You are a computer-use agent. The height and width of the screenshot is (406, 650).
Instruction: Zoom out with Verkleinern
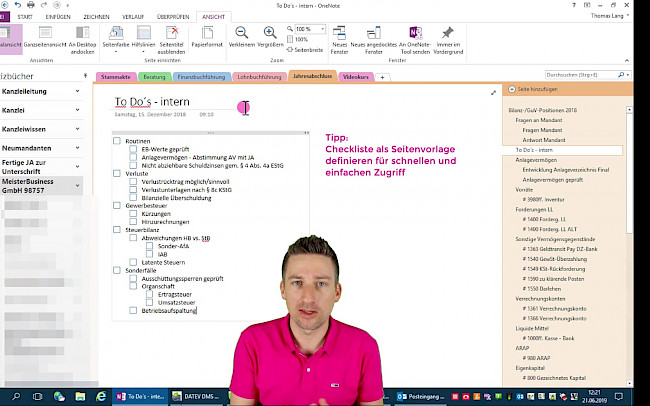(240, 37)
